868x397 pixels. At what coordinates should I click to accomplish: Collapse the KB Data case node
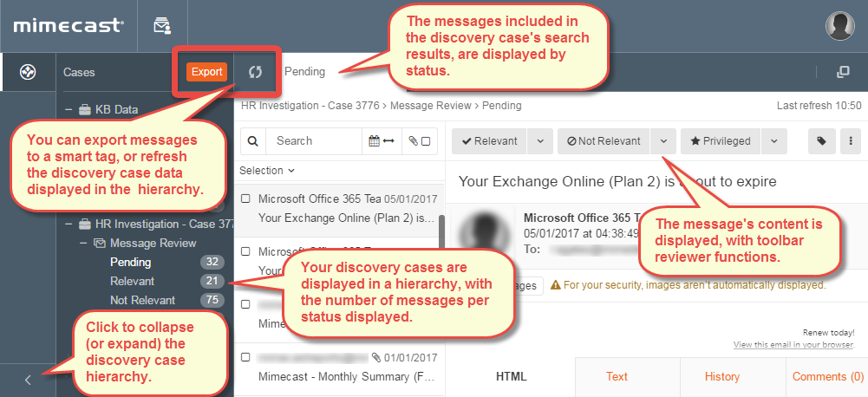[69, 109]
